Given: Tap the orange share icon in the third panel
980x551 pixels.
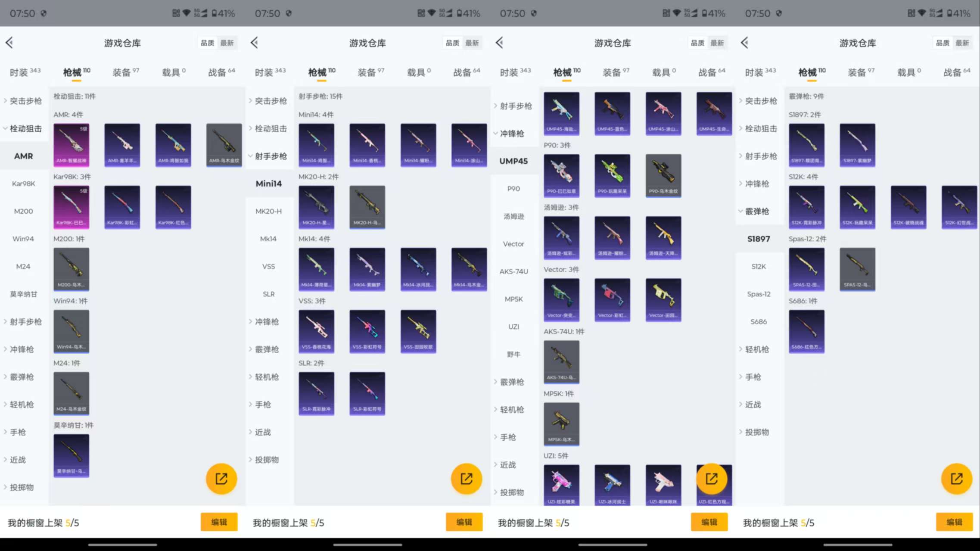Looking at the screenshot, I should (713, 478).
